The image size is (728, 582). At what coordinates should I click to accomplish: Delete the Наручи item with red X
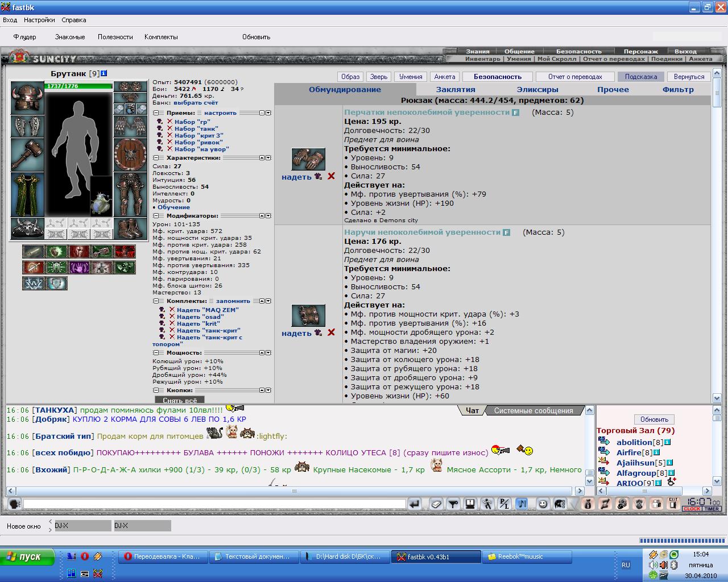[x=331, y=332]
